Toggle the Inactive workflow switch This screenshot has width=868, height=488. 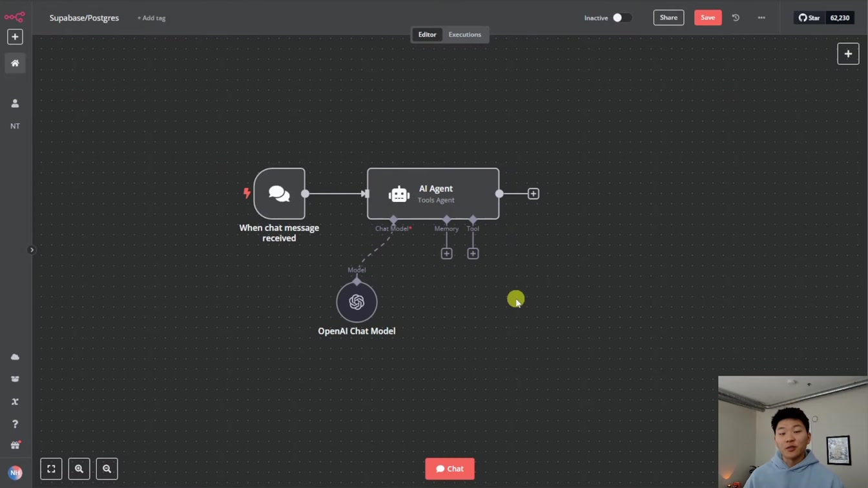pos(622,17)
